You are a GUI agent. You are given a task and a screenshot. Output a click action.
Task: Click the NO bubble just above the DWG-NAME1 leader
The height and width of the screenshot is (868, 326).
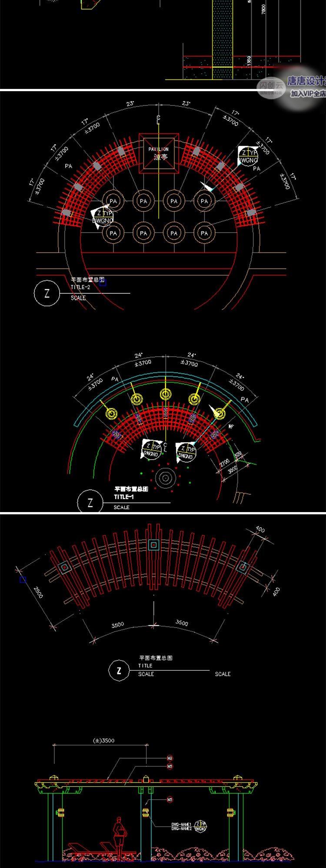(x=170, y=799)
